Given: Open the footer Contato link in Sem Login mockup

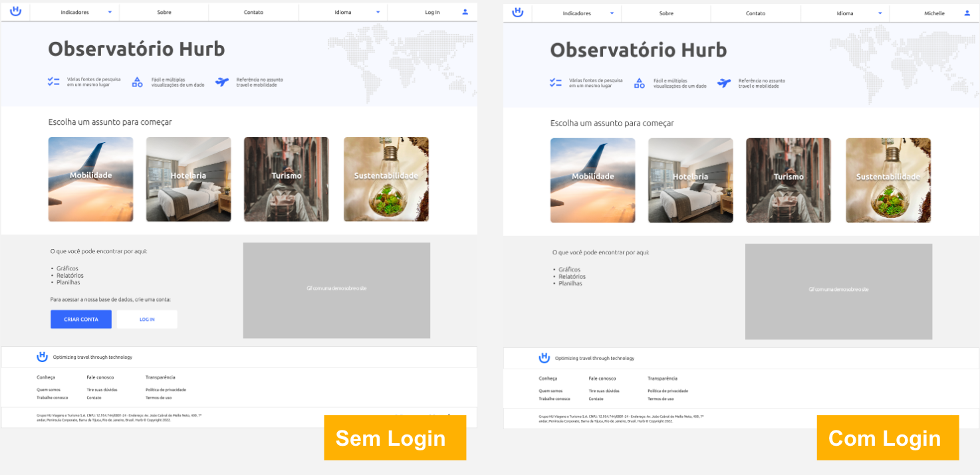Looking at the screenshot, I should (x=94, y=397).
